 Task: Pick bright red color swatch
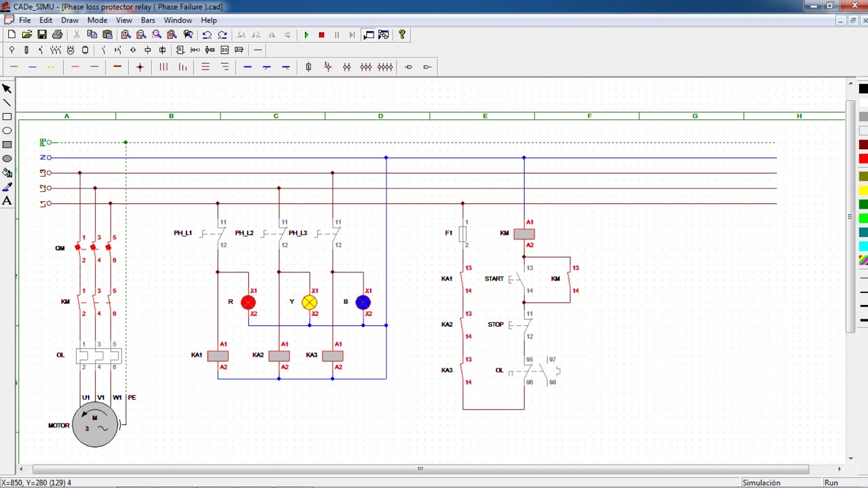click(x=863, y=159)
